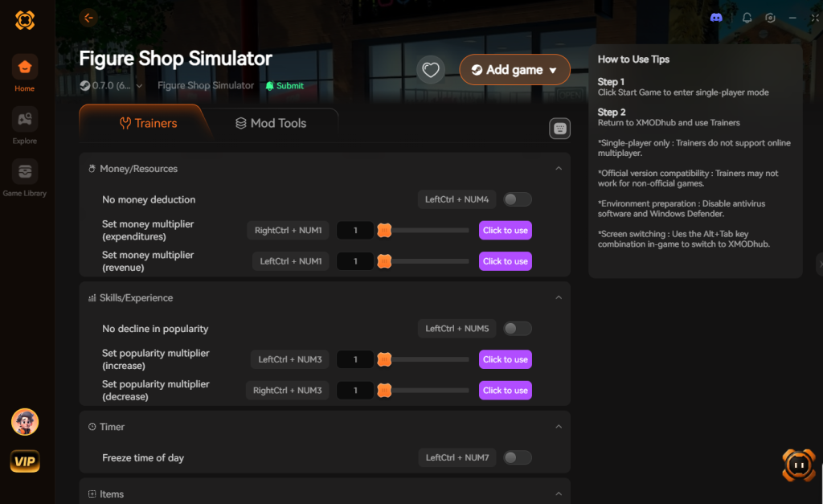Go to the Home sidebar section
Image resolution: width=823 pixels, height=504 pixels.
click(x=25, y=73)
